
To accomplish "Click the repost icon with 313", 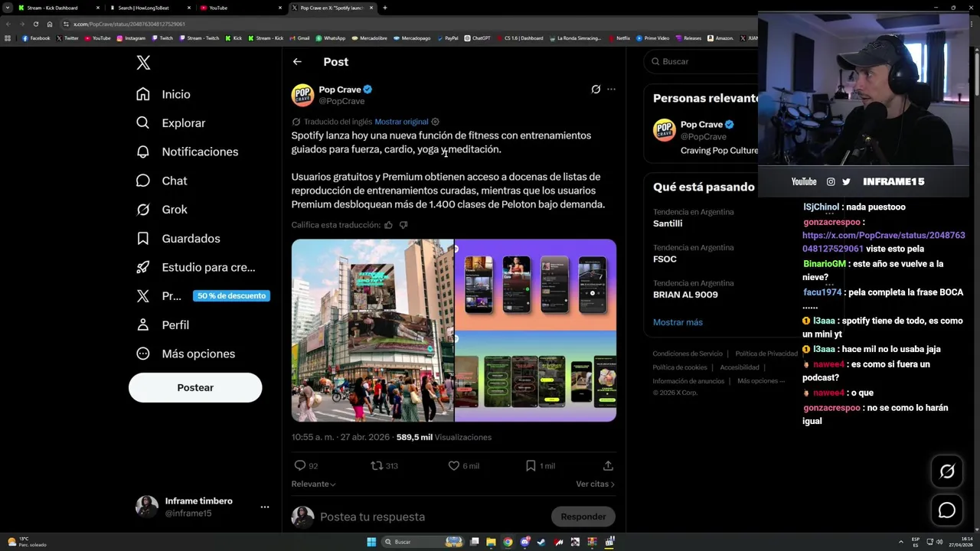I will (x=384, y=465).
